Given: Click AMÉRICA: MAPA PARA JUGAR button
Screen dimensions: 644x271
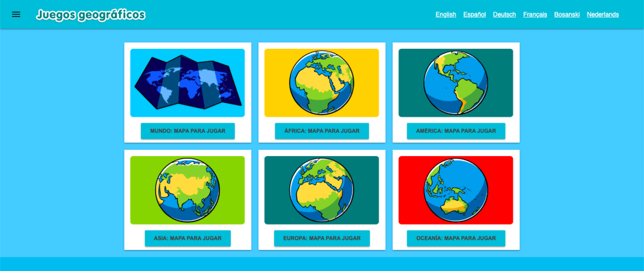Looking at the screenshot, I should [x=456, y=131].
